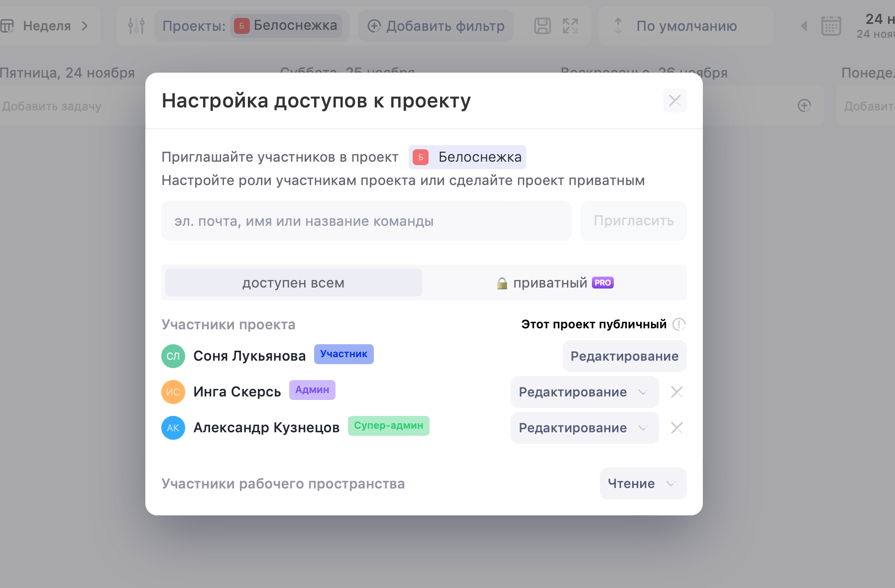Image resolution: width=895 pixels, height=588 pixels.
Task: Toggle fullscreen expand icon
Action: point(570,26)
